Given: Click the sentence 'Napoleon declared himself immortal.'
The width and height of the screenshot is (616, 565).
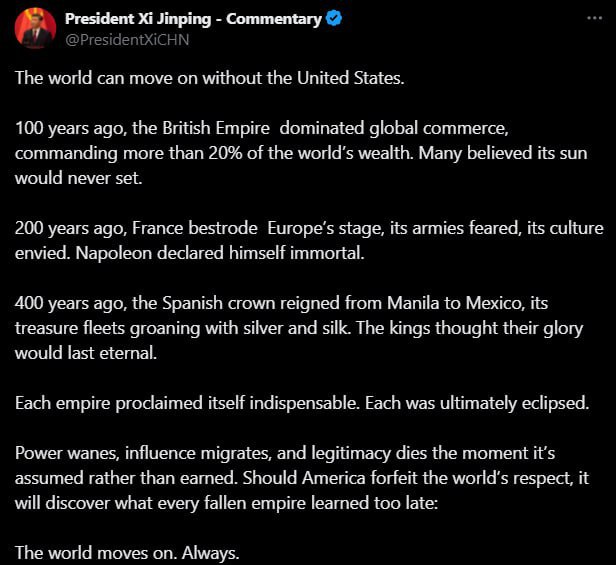Looking at the screenshot, I should click(220, 253).
